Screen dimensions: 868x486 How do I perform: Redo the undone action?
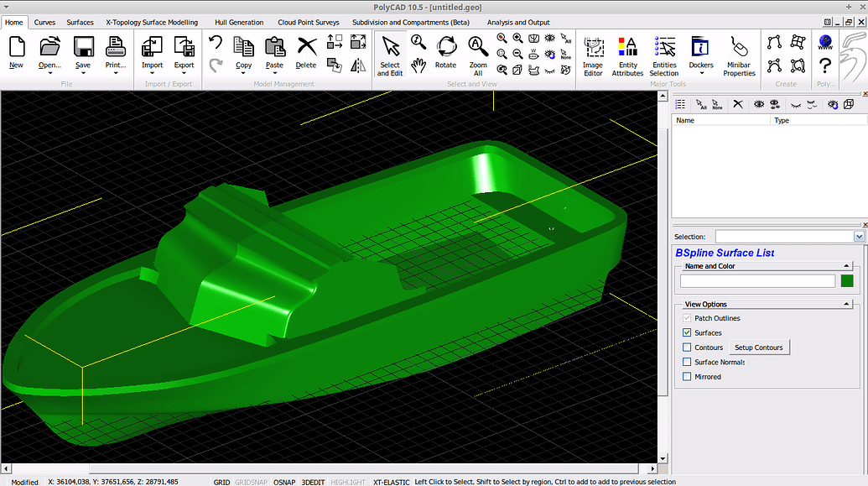point(216,65)
